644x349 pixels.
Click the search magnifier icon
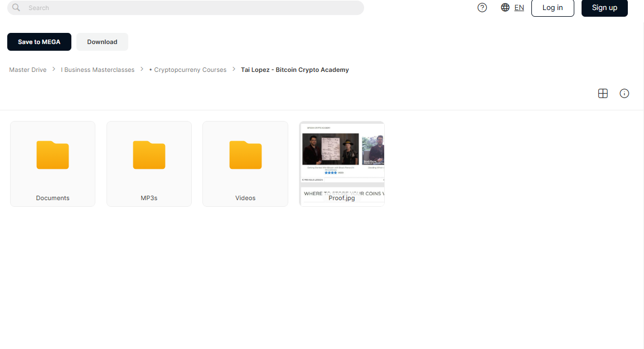(16, 7)
